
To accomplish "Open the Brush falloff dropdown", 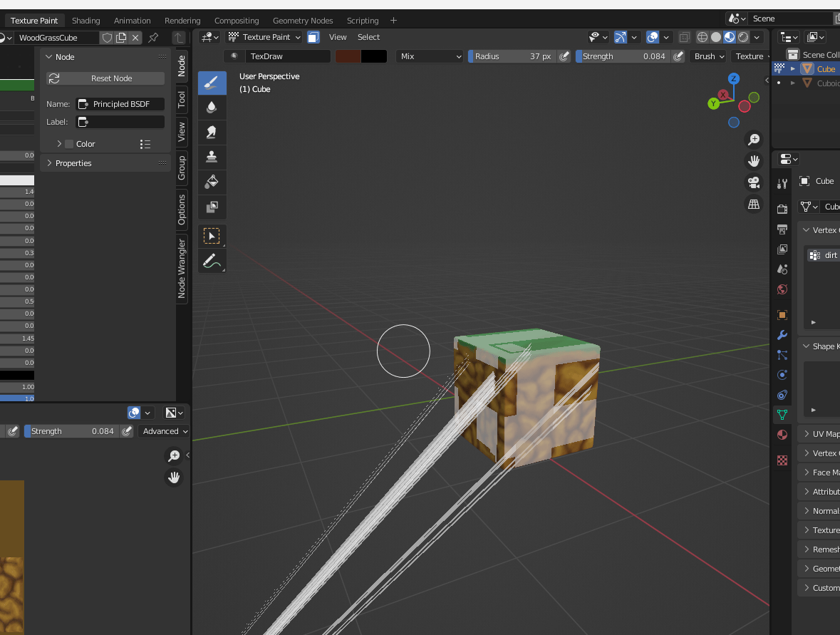I will (x=707, y=56).
